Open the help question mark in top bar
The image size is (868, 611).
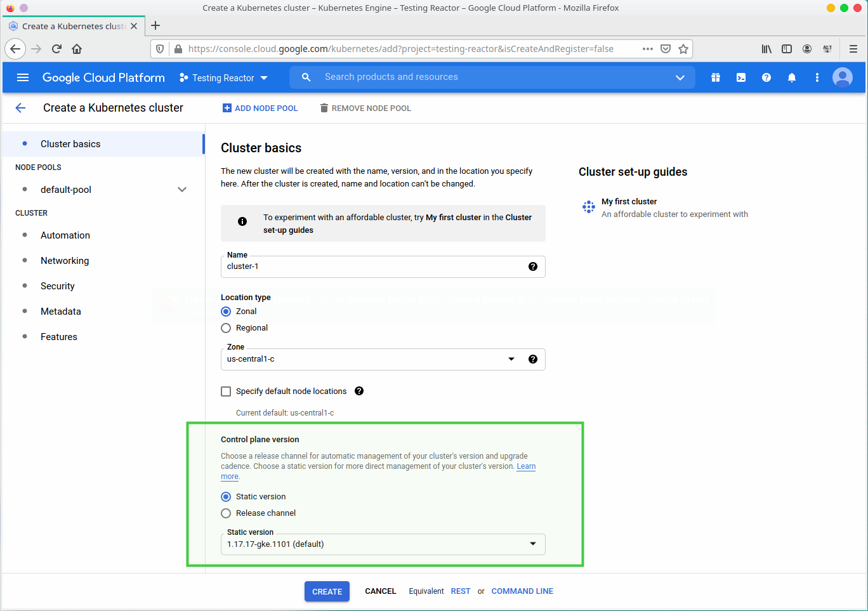(766, 77)
